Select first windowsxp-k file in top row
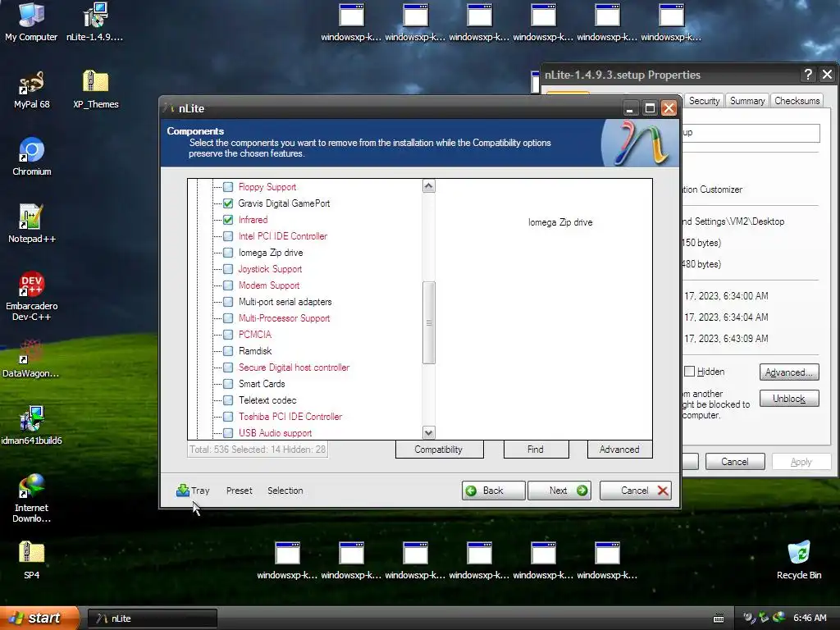 (x=351, y=22)
